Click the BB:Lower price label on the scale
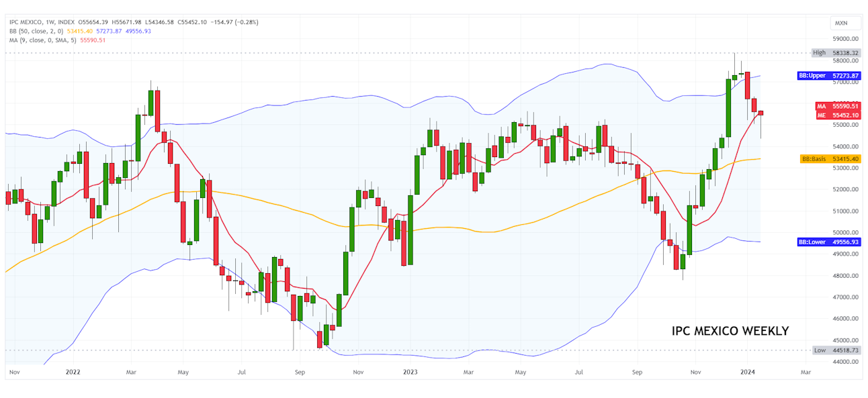This screenshot has width=868, height=398. click(812, 242)
